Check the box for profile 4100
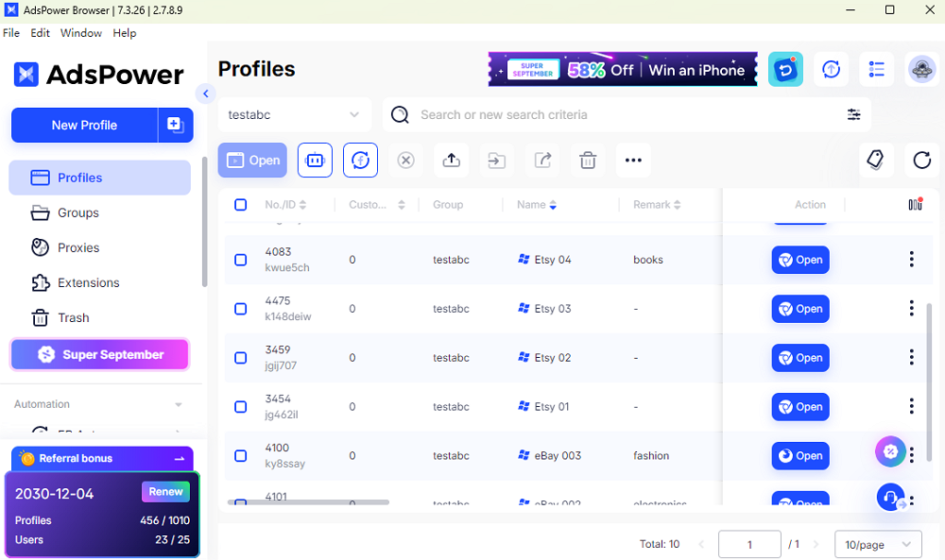945x560 pixels. 240,456
